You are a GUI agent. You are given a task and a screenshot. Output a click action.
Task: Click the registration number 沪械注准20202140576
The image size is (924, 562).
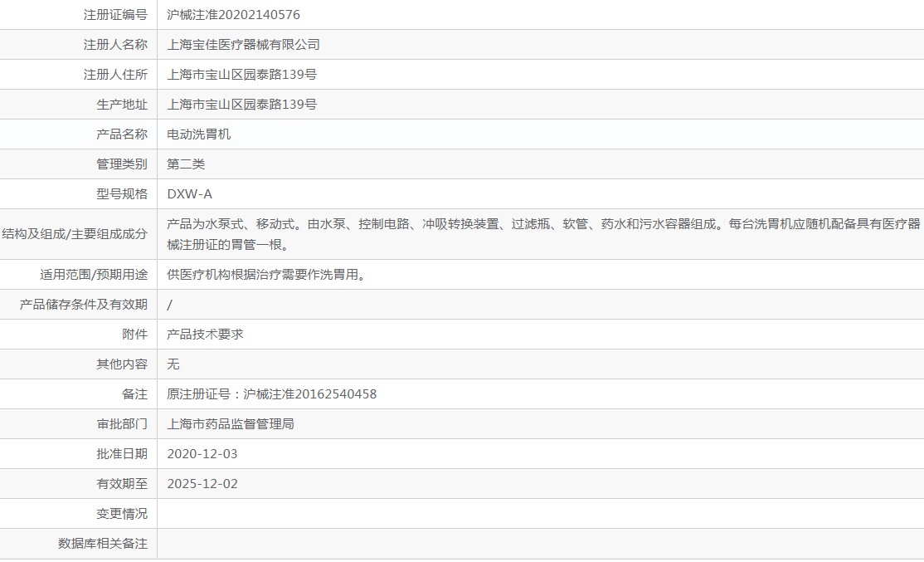click(x=233, y=15)
